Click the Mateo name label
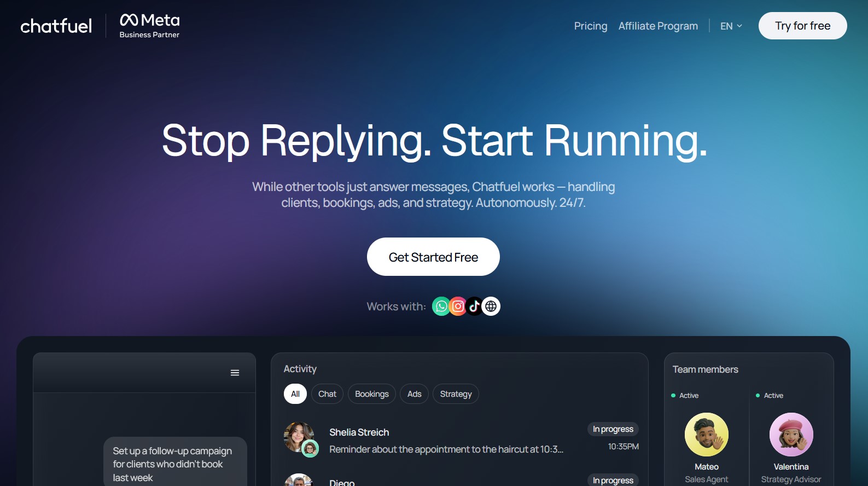Image resolution: width=868 pixels, height=486 pixels. pos(707,467)
